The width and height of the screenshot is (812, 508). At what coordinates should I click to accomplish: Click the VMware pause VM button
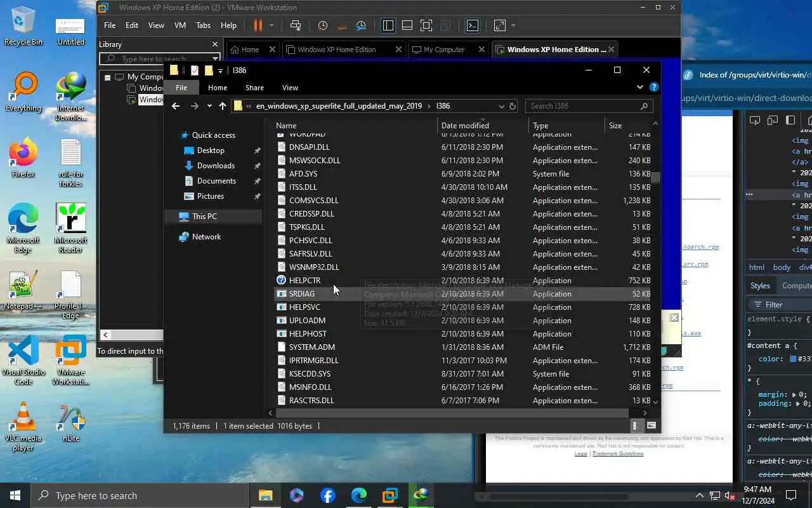point(258,25)
